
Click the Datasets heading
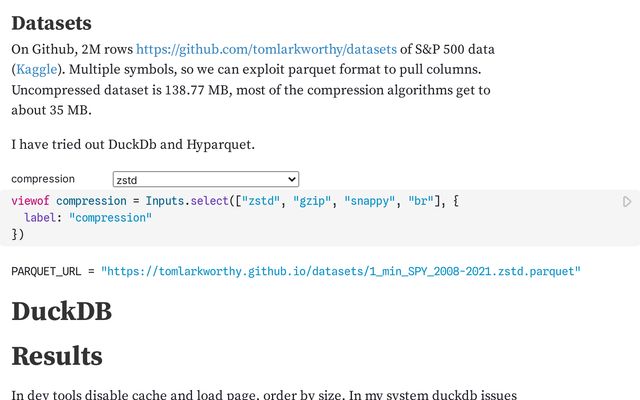click(51, 23)
